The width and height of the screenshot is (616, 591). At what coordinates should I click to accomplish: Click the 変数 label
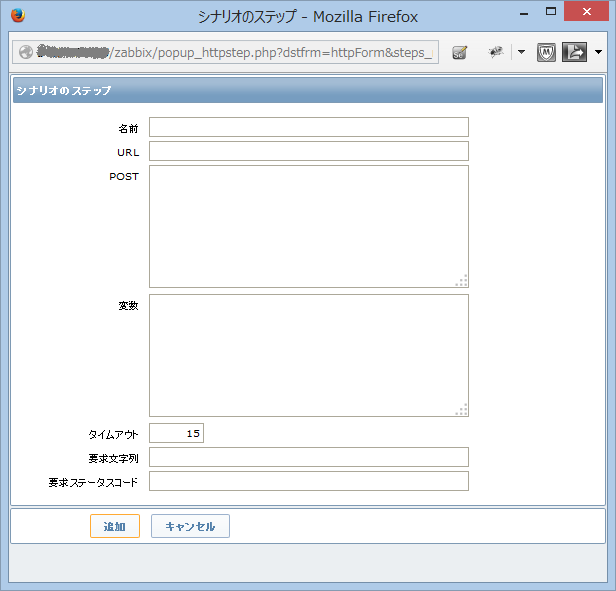128,305
